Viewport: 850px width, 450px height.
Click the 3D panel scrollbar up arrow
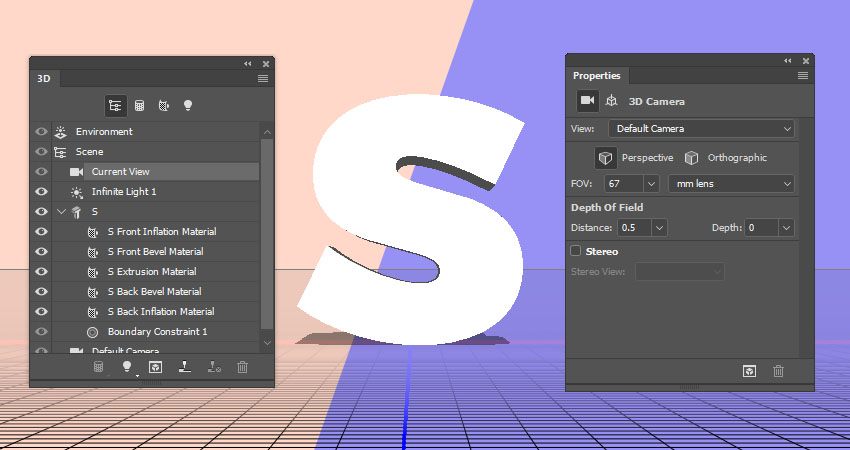click(x=267, y=132)
